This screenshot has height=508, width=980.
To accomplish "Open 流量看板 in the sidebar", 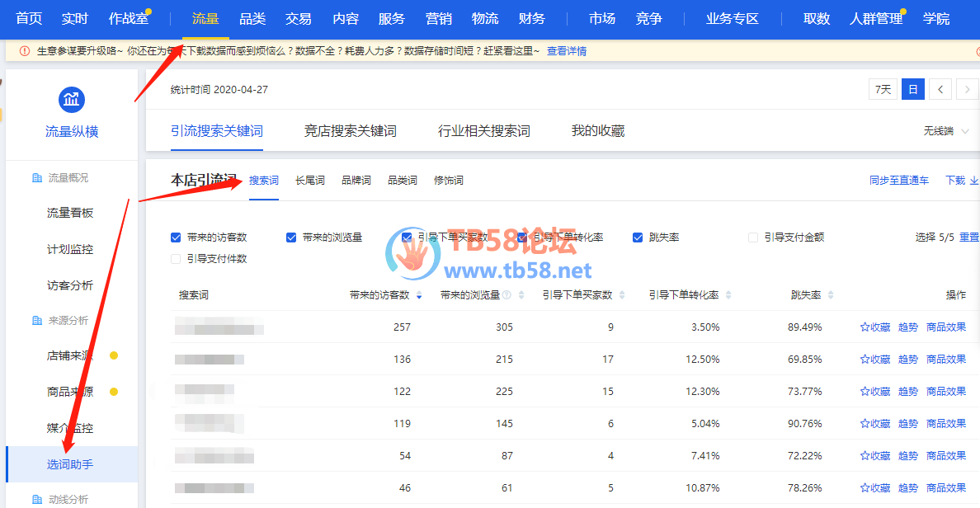I will click(x=70, y=213).
